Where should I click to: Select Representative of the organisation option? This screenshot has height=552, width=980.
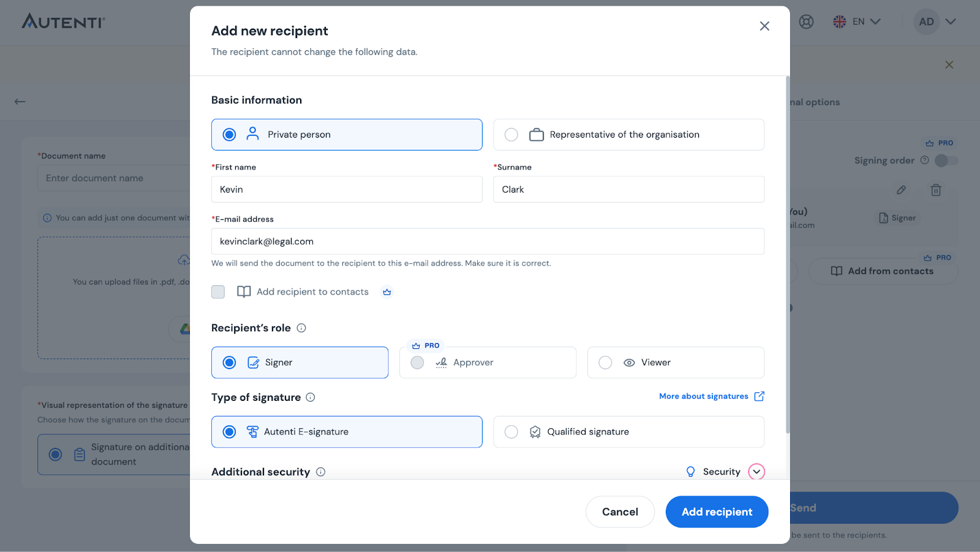click(x=511, y=135)
